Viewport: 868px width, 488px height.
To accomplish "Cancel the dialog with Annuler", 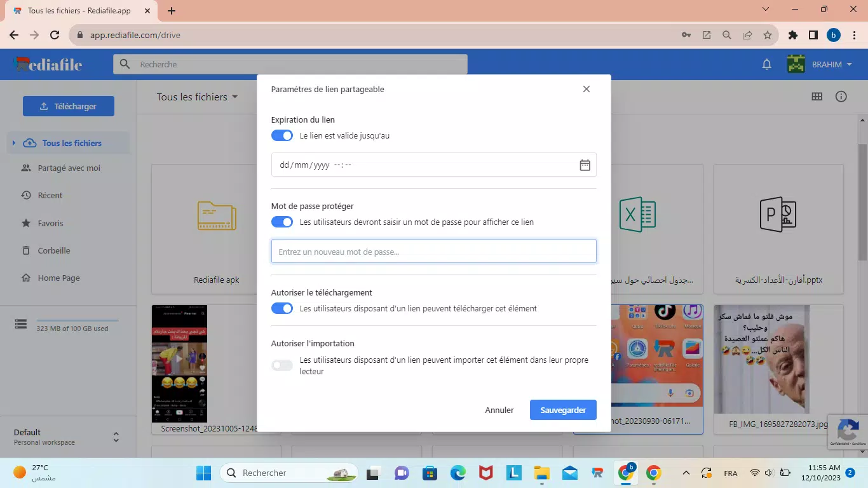I will point(499,409).
